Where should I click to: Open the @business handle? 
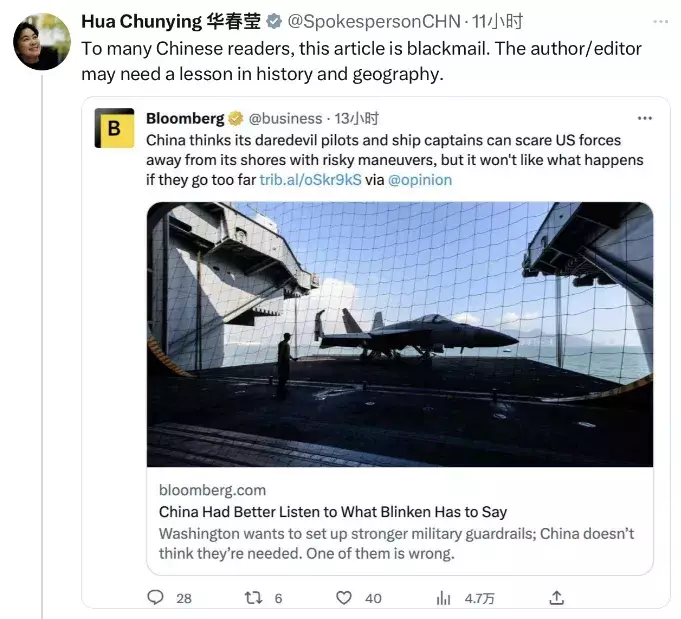click(x=285, y=118)
